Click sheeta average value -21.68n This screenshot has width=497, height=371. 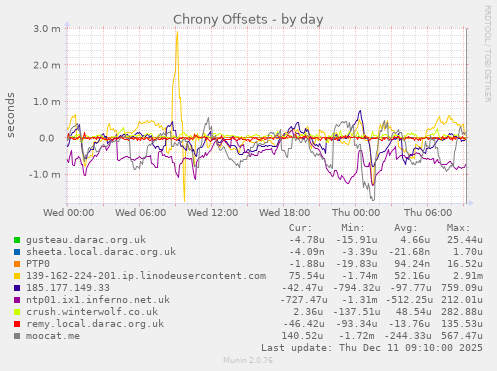pyautogui.click(x=409, y=252)
